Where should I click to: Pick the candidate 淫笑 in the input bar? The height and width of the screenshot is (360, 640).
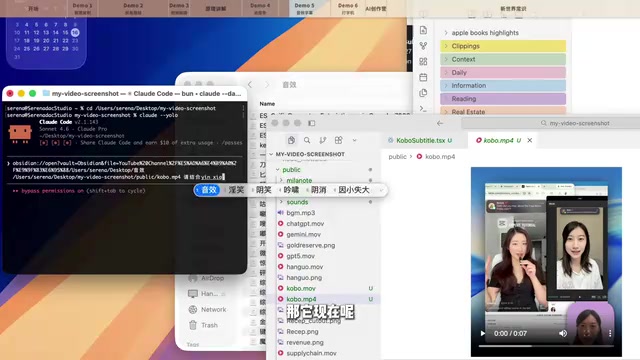[x=236, y=190]
